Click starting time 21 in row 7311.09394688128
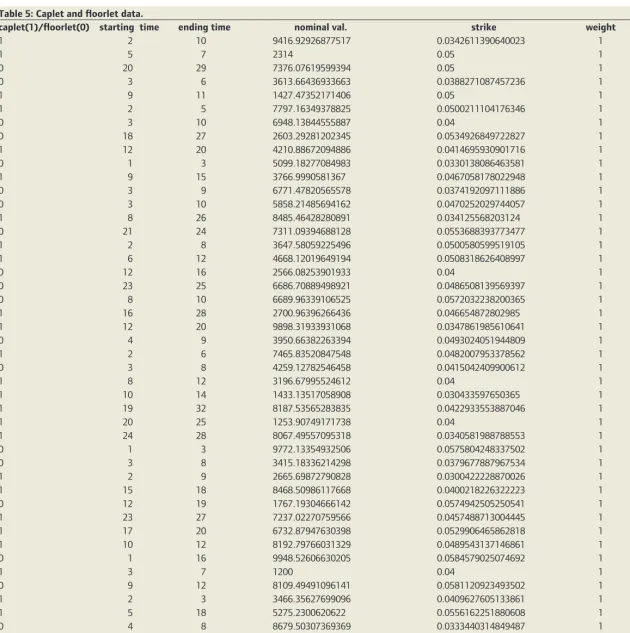630x633 pixels. 128,232
